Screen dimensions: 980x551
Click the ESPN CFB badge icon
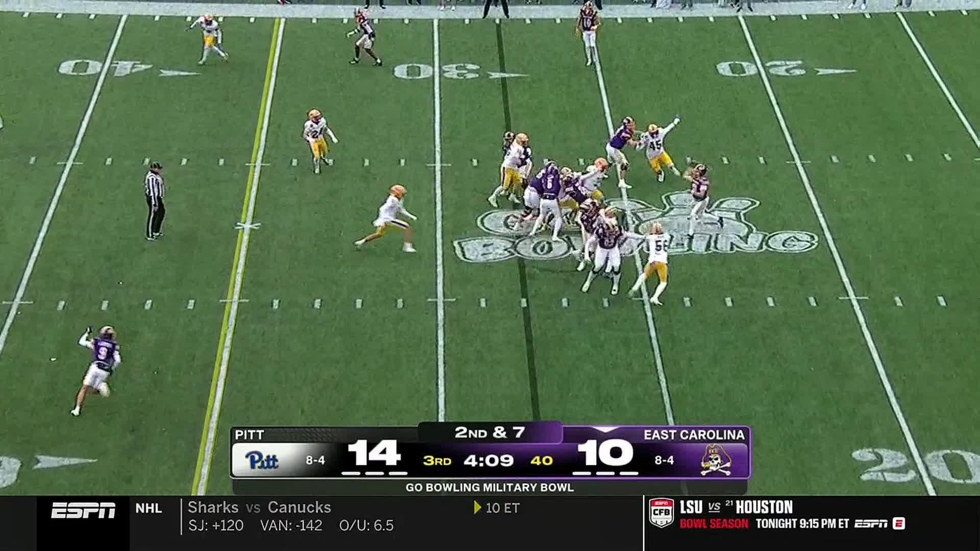(x=661, y=513)
